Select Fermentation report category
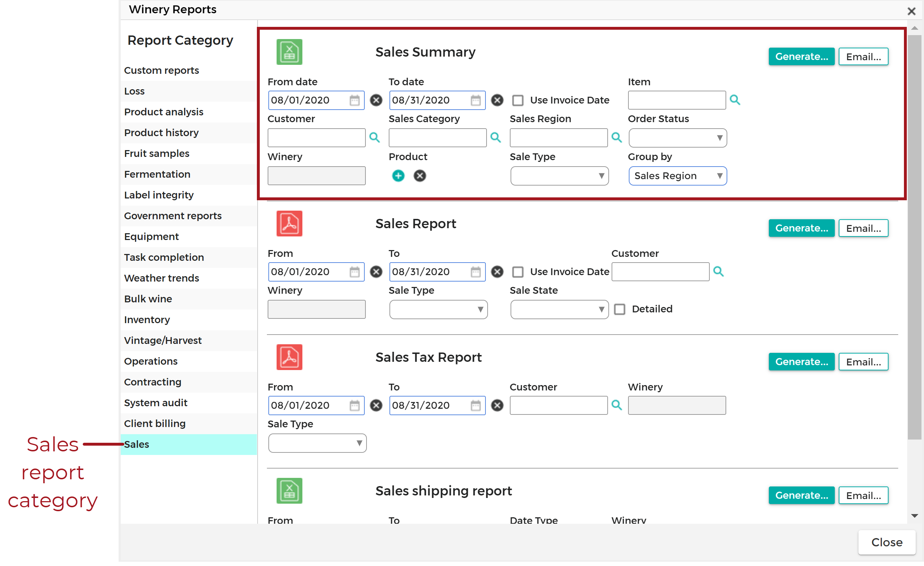This screenshot has width=924, height=566. [188, 174]
